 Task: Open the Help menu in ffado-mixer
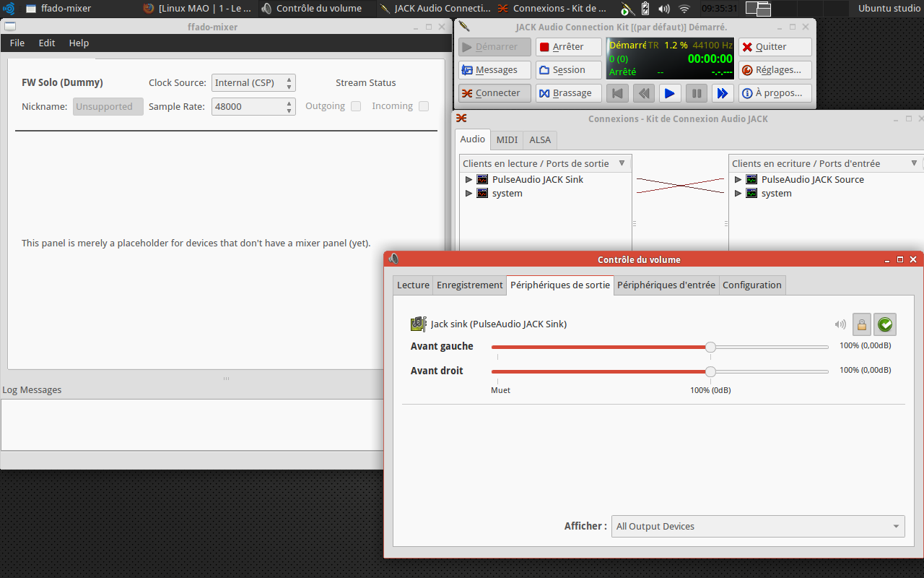(x=79, y=43)
